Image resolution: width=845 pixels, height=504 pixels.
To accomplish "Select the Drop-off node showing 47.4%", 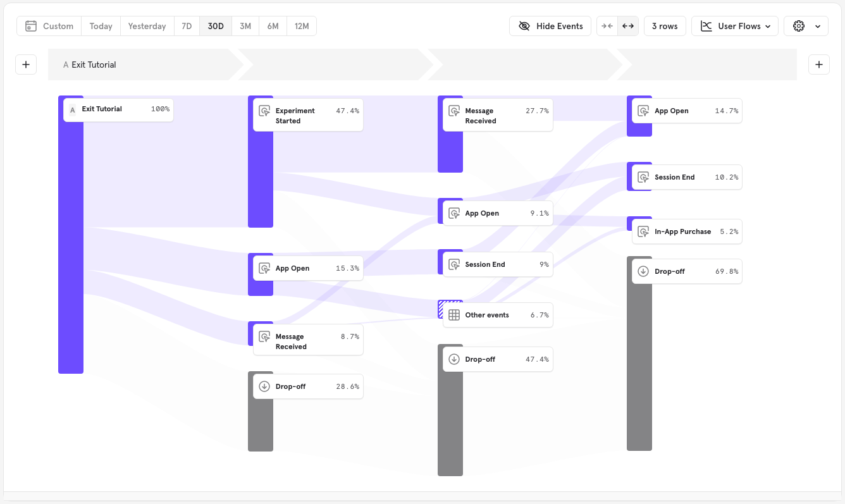I will [497, 359].
